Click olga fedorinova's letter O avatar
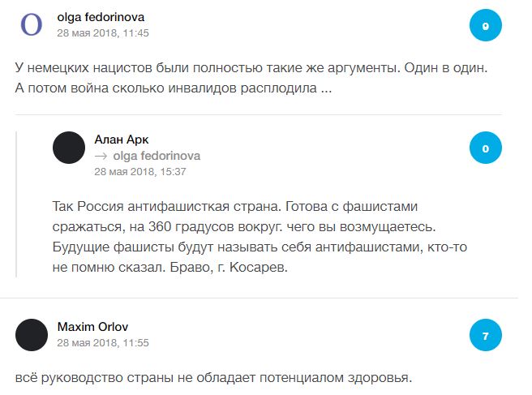532x395 pixels. click(x=32, y=25)
